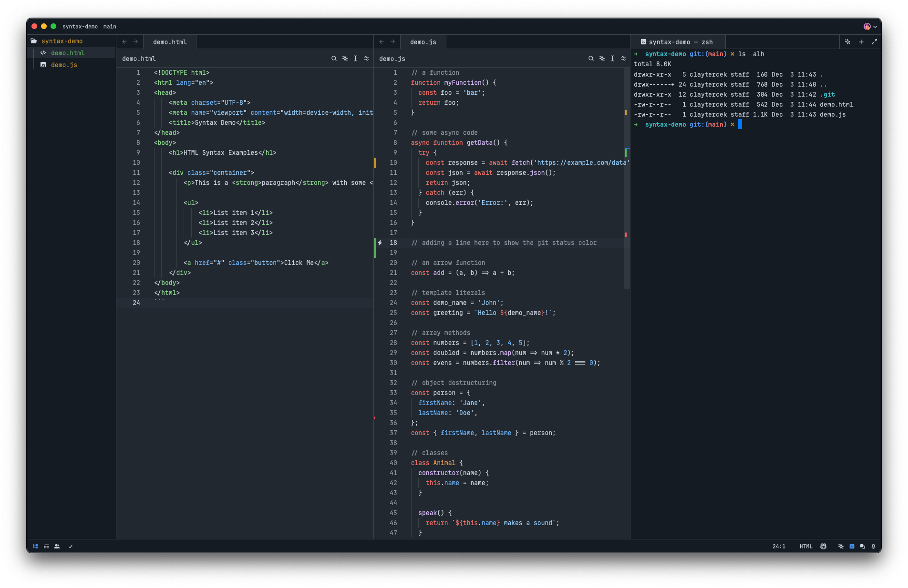Click inline assist sparkle in demo.js toolbar

(x=602, y=59)
